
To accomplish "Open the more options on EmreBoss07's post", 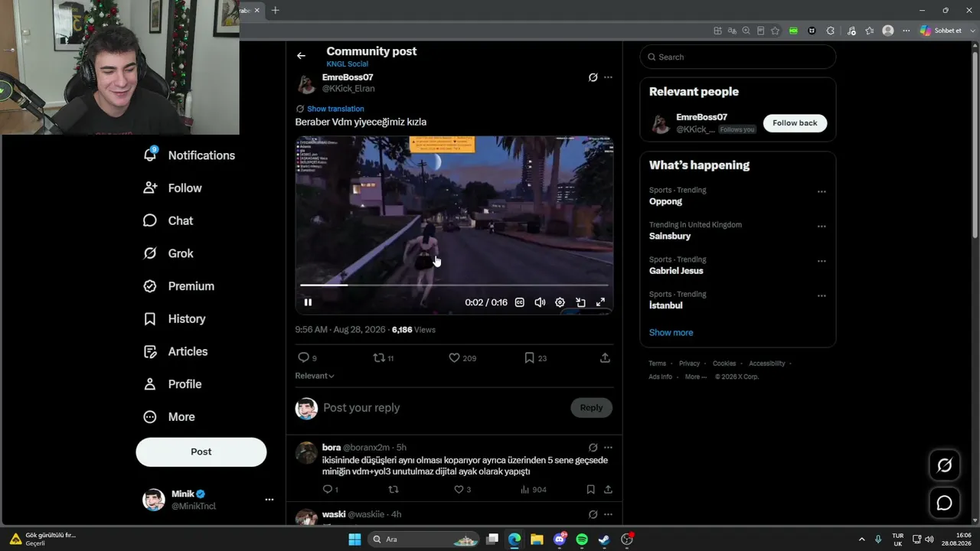I will point(608,77).
